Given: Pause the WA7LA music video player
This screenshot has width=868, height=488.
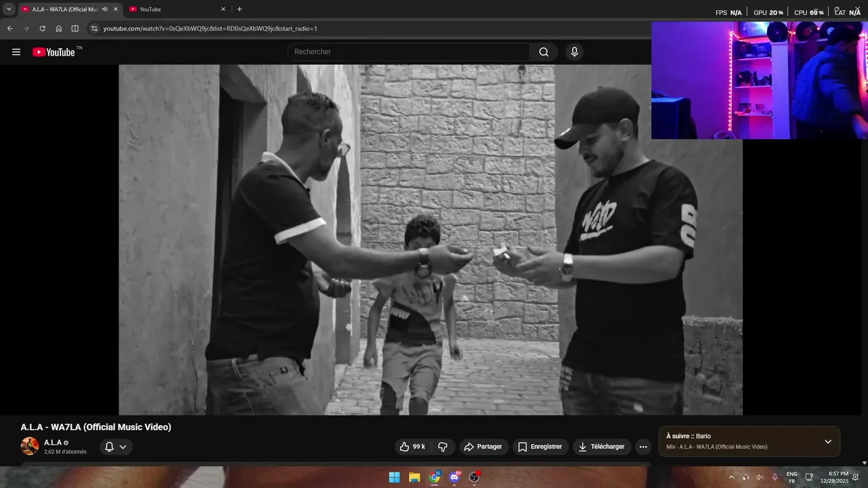Looking at the screenshot, I should 431,239.
